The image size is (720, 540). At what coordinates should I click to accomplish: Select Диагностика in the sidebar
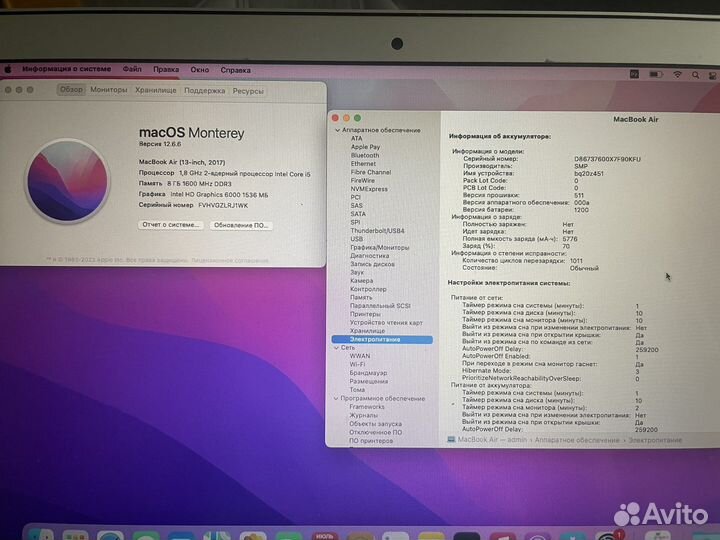click(x=370, y=256)
